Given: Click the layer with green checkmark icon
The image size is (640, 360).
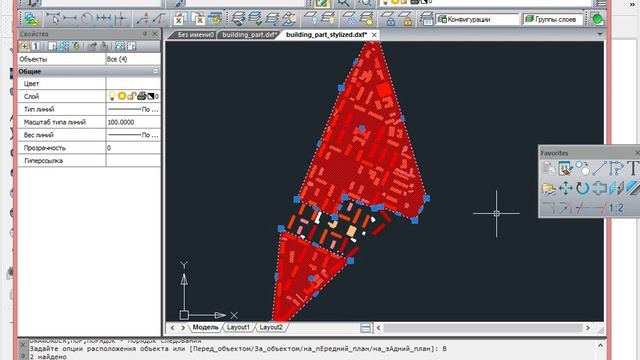Looking at the screenshot, I should coord(255,19).
